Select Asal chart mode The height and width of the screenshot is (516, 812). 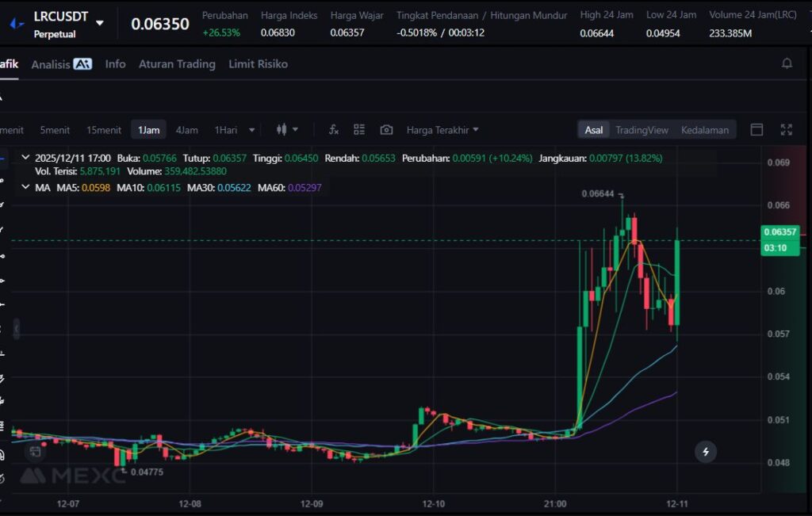(x=594, y=130)
